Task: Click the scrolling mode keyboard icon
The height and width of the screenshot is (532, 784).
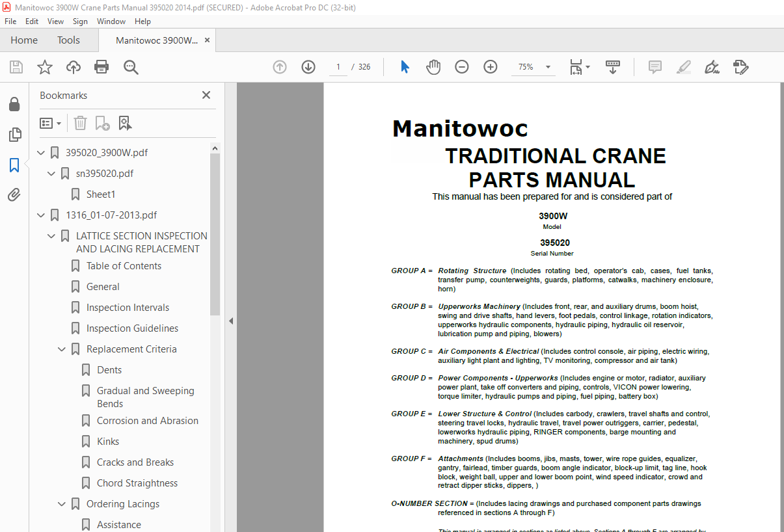Action: 612,67
